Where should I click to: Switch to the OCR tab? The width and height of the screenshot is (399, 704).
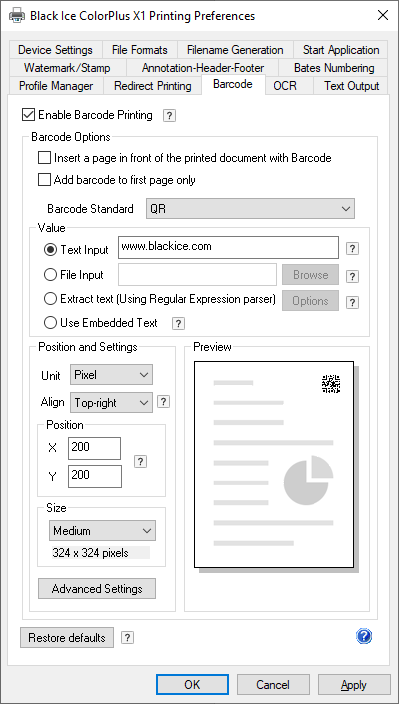pyautogui.click(x=285, y=86)
